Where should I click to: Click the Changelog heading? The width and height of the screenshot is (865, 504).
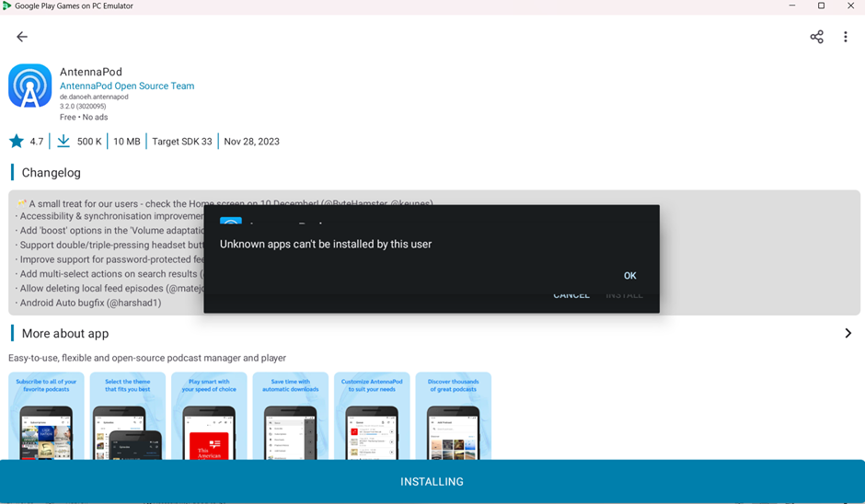(51, 173)
